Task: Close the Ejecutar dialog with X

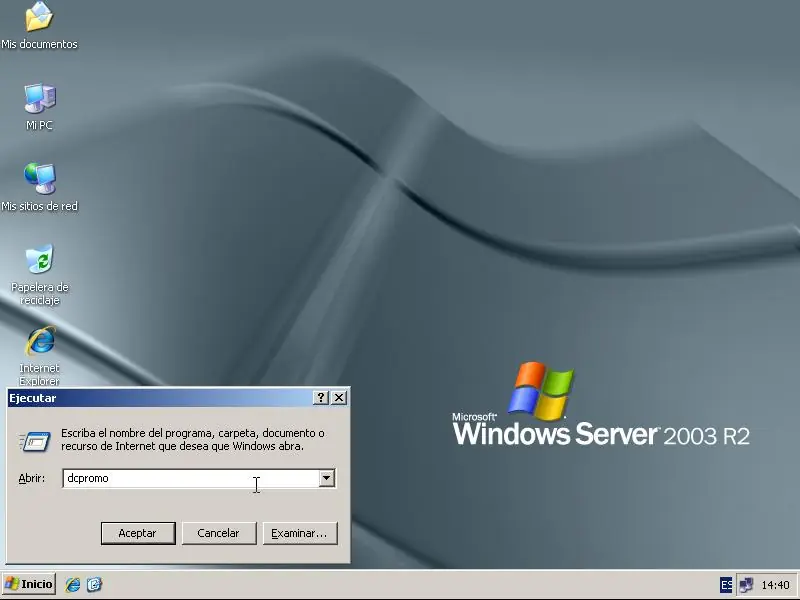Action: pyautogui.click(x=339, y=397)
